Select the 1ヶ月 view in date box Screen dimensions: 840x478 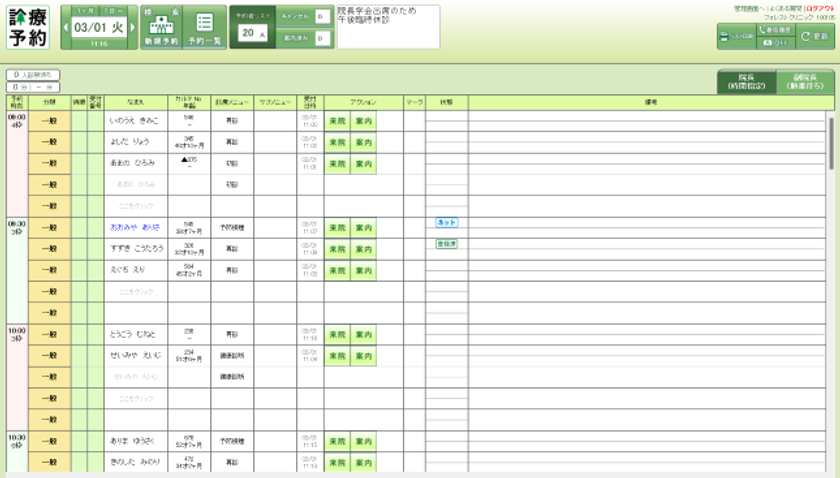85,11
